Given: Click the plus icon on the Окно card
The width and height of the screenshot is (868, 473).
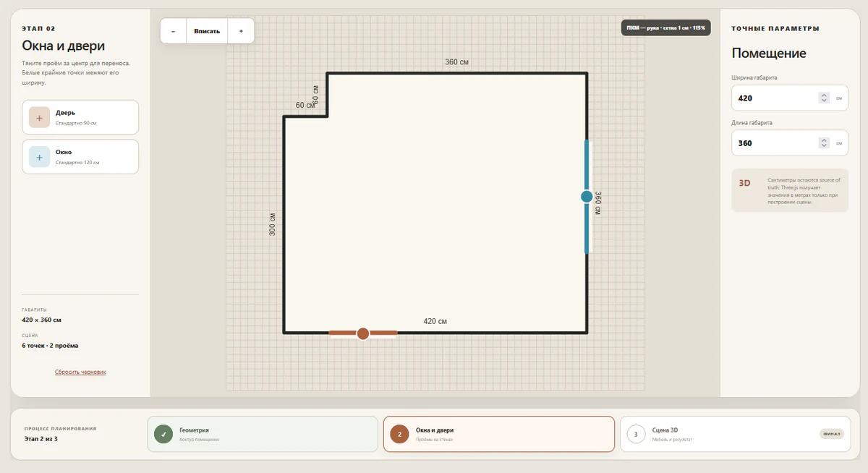Looking at the screenshot, I should point(39,157).
